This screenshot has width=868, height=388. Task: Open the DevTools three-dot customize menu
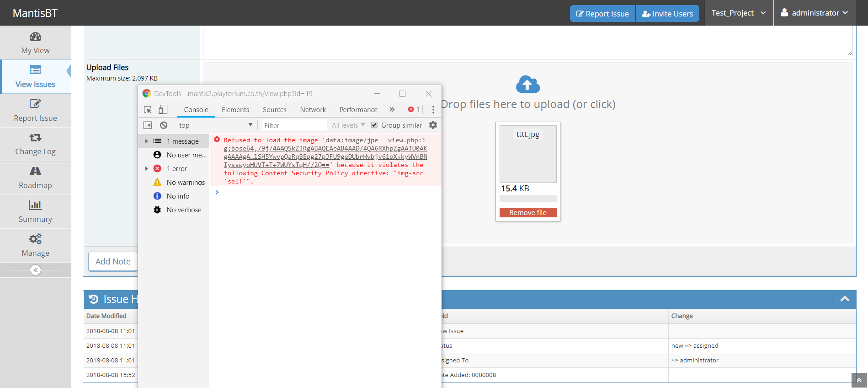pyautogui.click(x=433, y=110)
